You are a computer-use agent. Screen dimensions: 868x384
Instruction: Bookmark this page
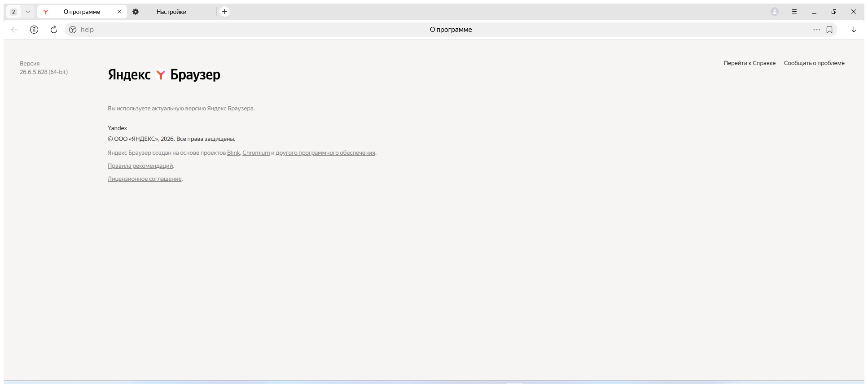[x=829, y=30]
